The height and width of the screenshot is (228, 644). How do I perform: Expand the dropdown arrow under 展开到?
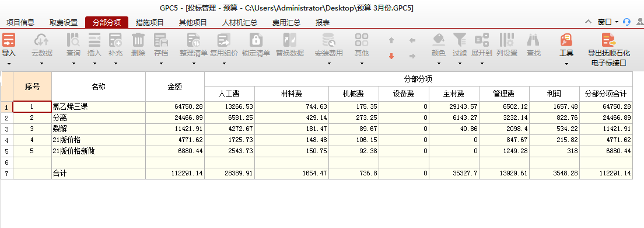[482, 64]
